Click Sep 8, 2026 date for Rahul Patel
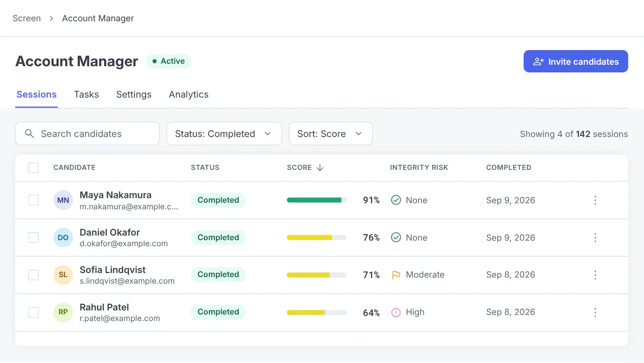Viewport: 644px width, 363px height. 511,312
